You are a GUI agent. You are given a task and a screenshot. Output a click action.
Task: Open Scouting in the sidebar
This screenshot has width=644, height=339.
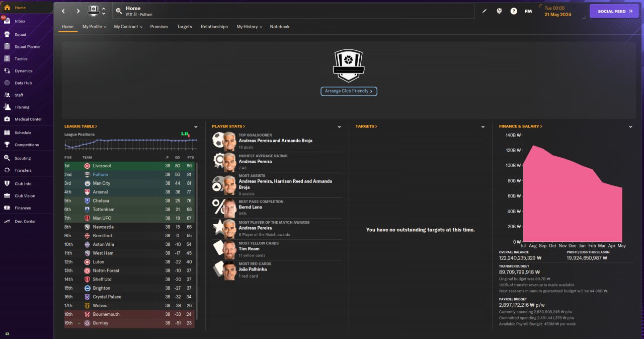pyautogui.click(x=27, y=158)
